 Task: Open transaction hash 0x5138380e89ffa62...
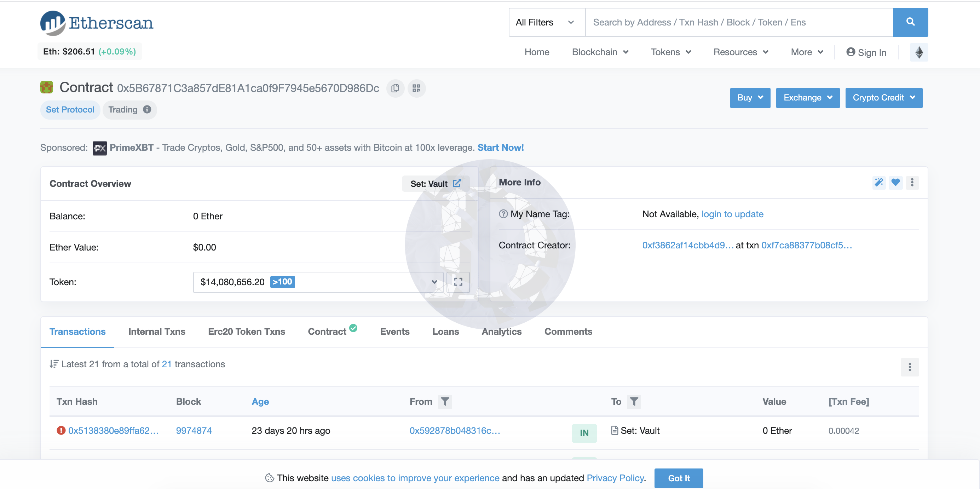pyautogui.click(x=113, y=430)
